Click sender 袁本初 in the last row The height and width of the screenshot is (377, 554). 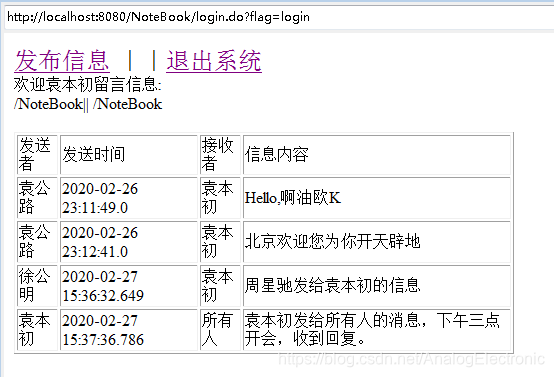(x=37, y=330)
